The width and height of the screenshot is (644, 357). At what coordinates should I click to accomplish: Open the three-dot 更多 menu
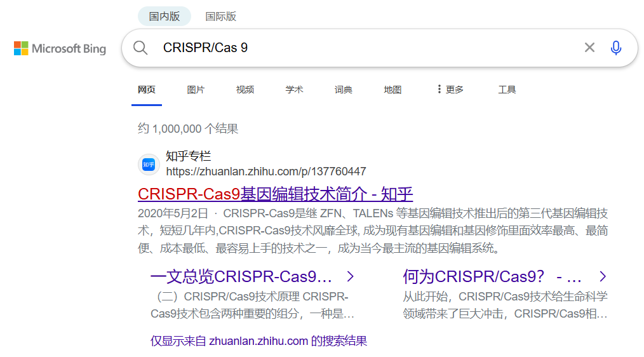coord(450,90)
